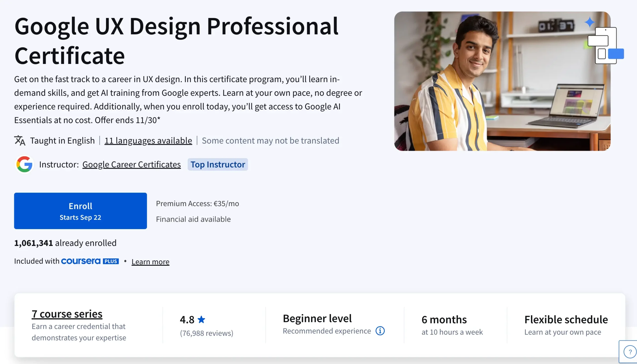Image resolution: width=637 pixels, height=364 pixels.
Task: Click the Recommended experience info icon
Action: [380, 331]
